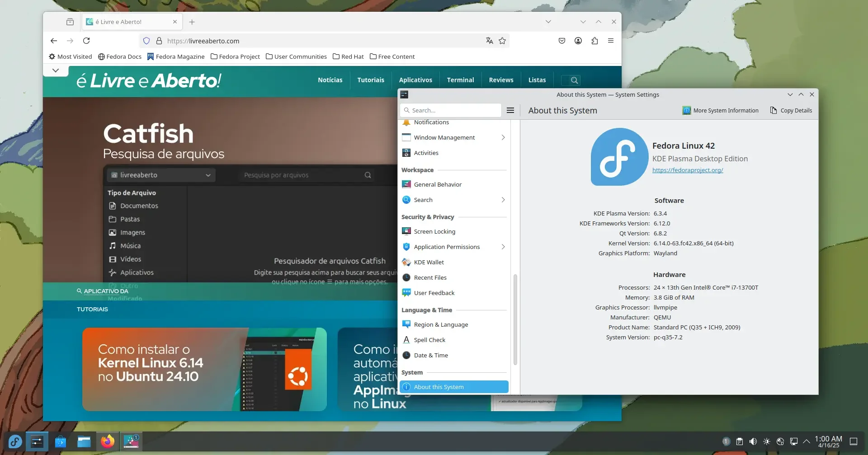Select the é Livre e Aberto! tab
Screen dimensions: 868x455
(132, 22)
